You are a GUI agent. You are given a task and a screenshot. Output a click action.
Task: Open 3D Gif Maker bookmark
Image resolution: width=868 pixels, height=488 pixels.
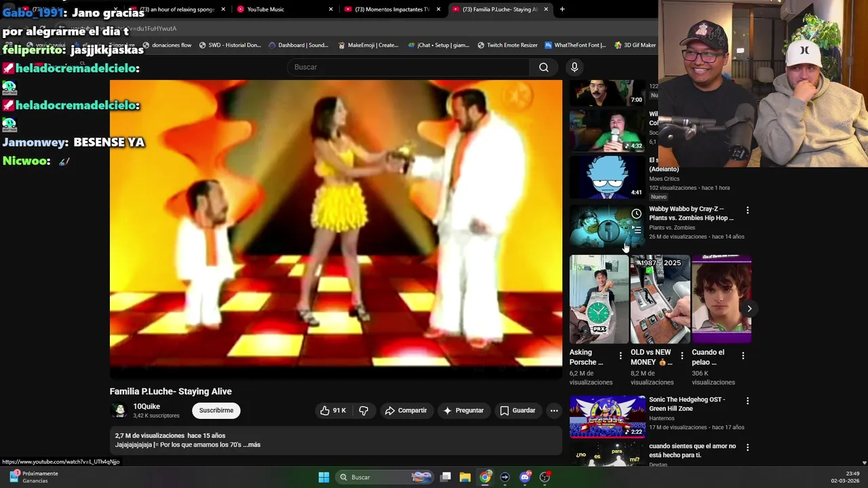(x=635, y=45)
